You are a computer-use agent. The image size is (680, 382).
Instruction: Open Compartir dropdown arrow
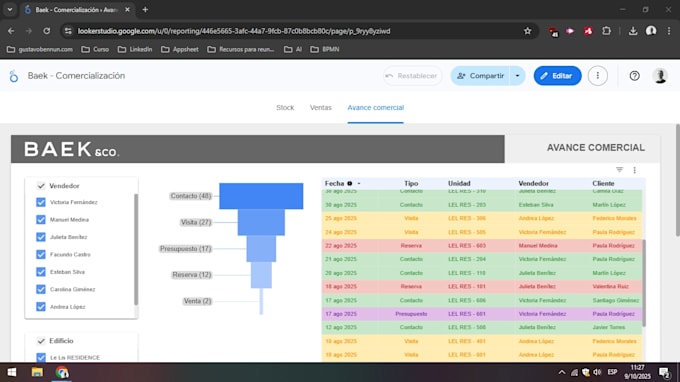[517, 76]
